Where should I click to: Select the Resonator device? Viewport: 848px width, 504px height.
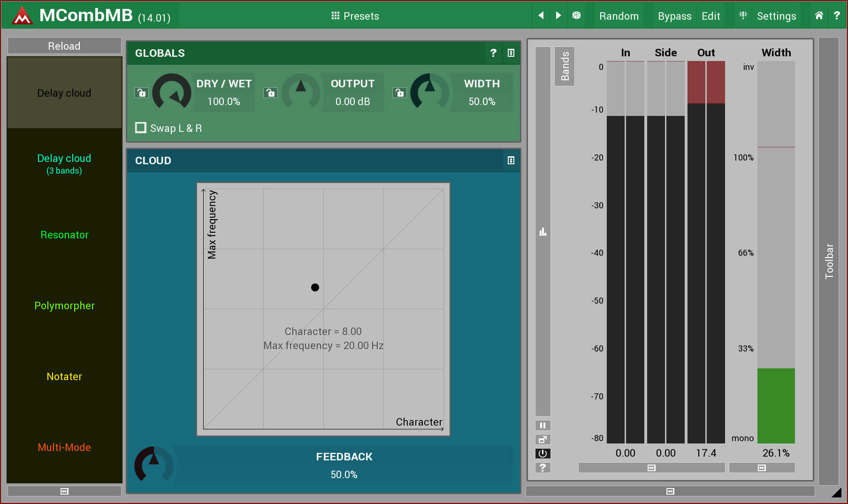[64, 235]
